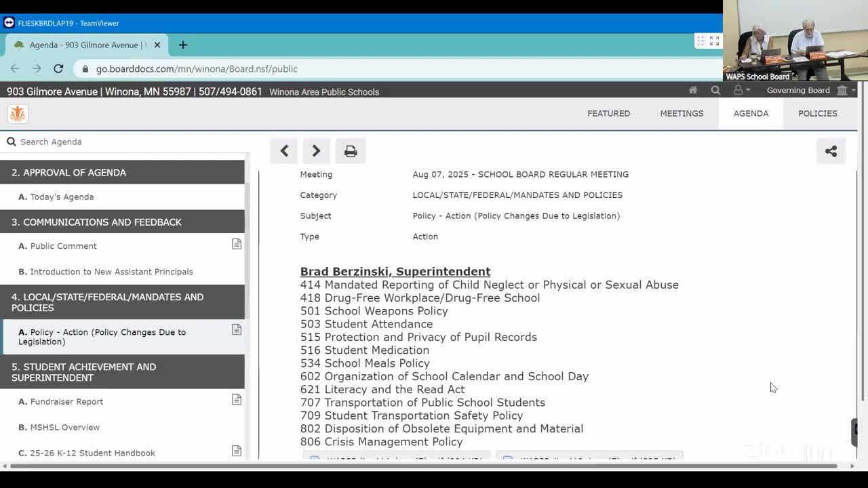868x488 pixels.
Task: Open a new browser tab
Action: 182,45
